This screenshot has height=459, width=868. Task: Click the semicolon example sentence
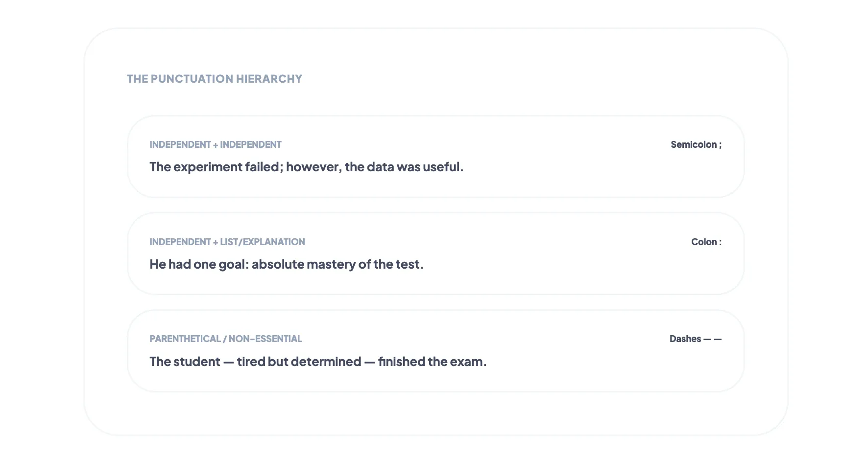(x=306, y=167)
